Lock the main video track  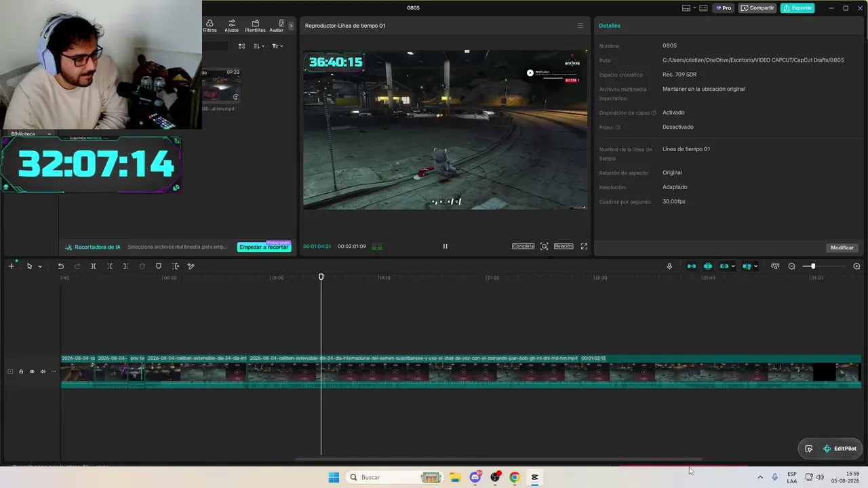coord(21,371)
